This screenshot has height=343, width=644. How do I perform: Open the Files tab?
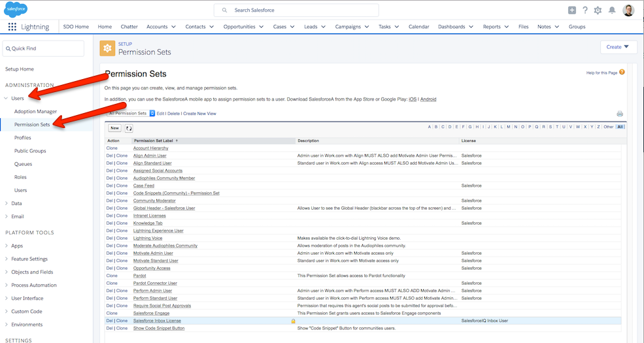(523, 27)
